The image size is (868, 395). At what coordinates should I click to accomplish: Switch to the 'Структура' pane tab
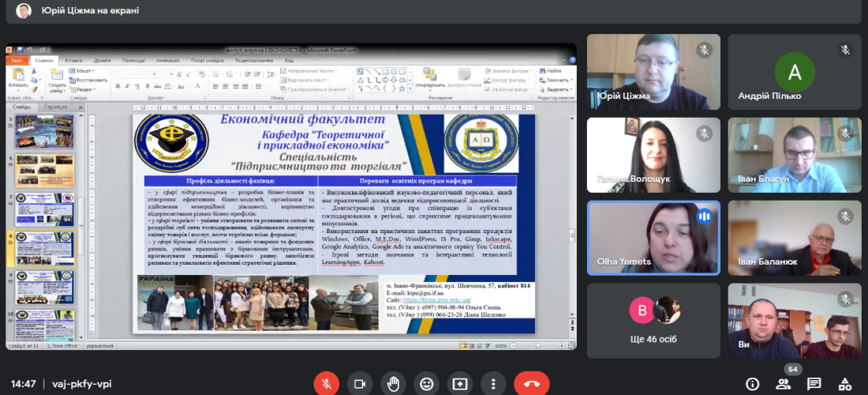pyautogui.click(x=56, y=107)
